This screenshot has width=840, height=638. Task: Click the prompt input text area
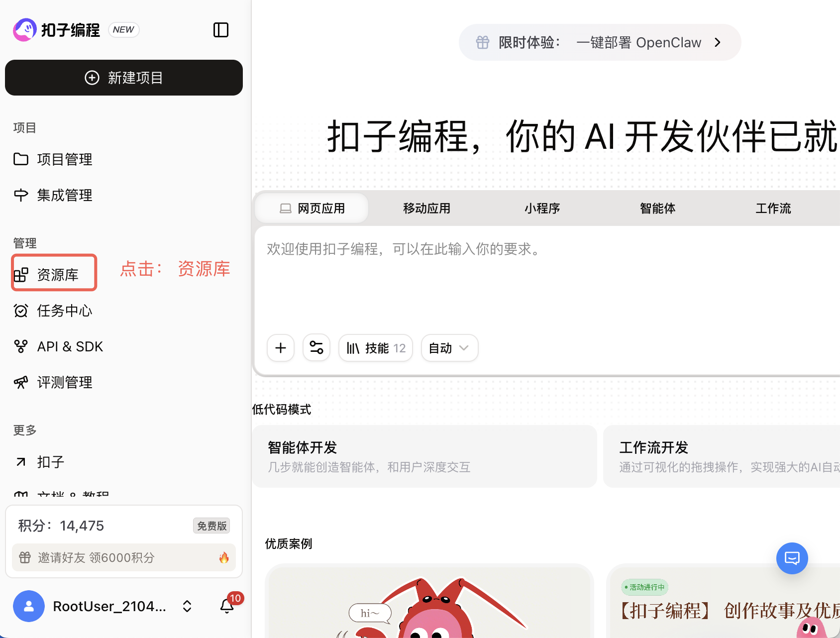pos(498,279)
